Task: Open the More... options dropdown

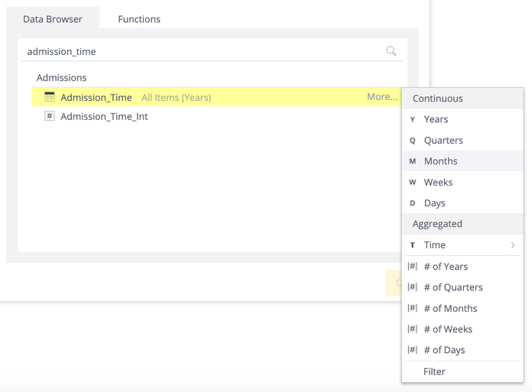Action: pos(381,97)
